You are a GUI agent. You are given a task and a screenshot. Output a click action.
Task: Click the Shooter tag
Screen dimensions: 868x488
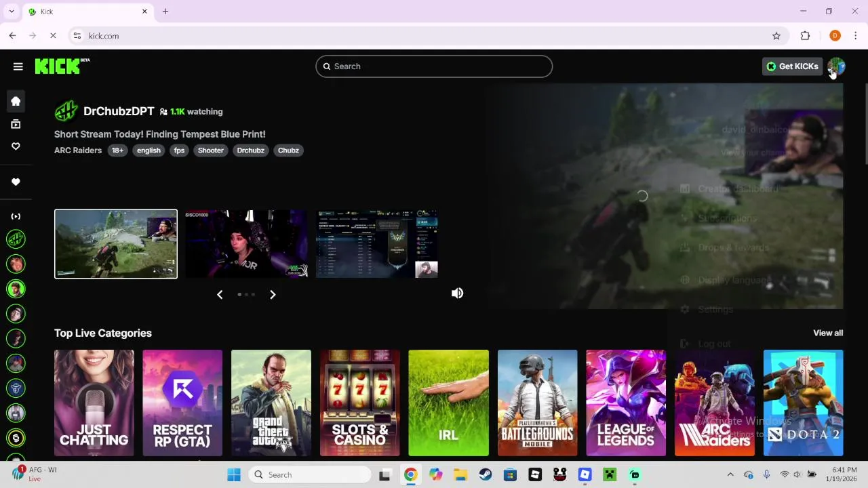tap(211, 150)
